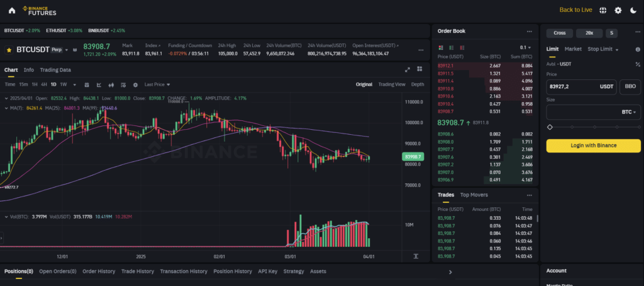Image resolution: width=644 pixels, height=286 pixels.
Task: Expand BTCUSDT symbol selector dropdown
Action: coord(67,50)
